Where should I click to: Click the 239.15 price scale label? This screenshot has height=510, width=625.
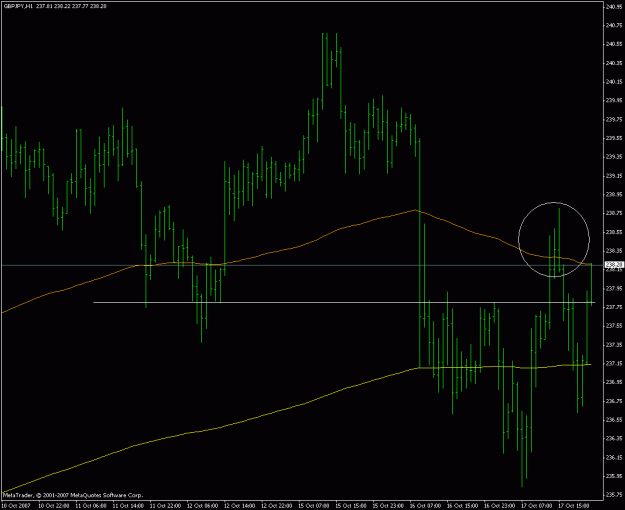(614, 175)
